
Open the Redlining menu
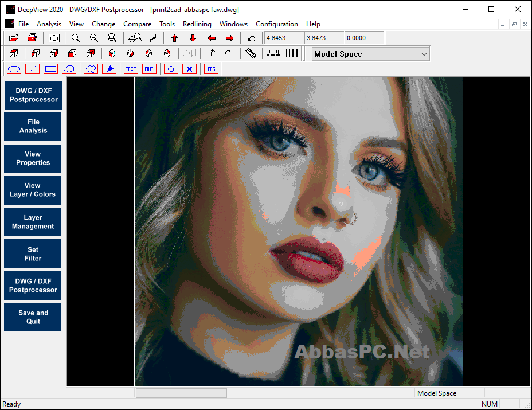(197, 24)
